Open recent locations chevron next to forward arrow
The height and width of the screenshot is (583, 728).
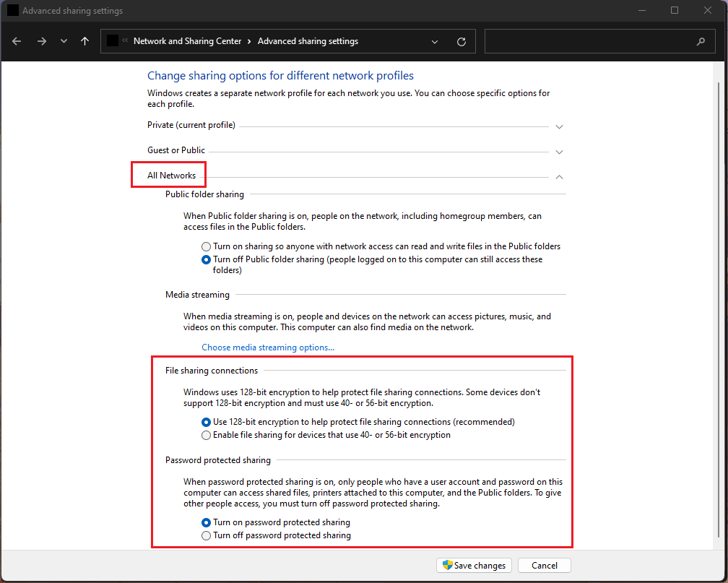click(64, 41)
